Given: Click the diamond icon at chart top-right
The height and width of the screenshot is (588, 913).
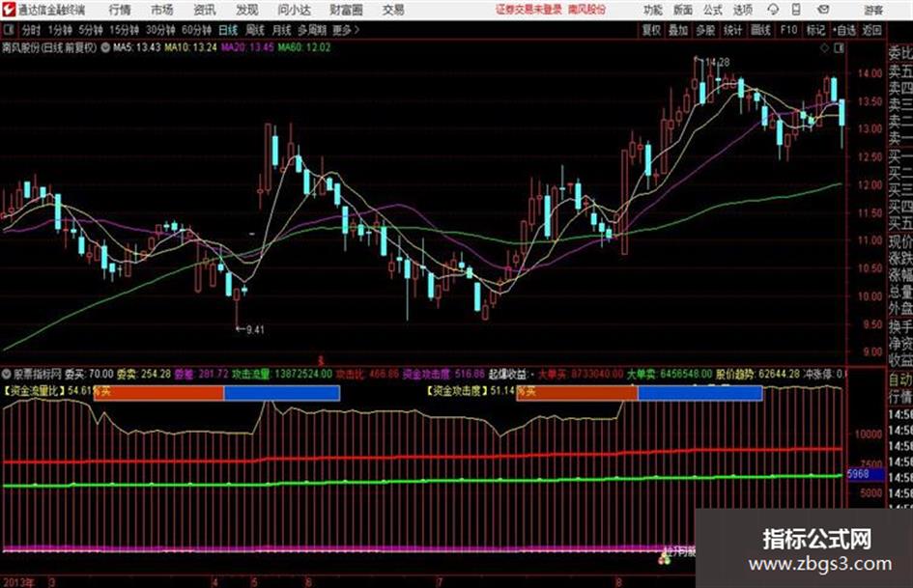Looking at the screenshot, I should coord(824,48).
